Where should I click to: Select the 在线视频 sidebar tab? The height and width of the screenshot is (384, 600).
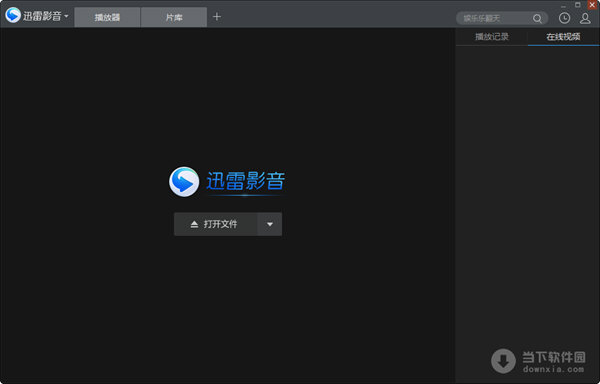click(x=563, y=37)
